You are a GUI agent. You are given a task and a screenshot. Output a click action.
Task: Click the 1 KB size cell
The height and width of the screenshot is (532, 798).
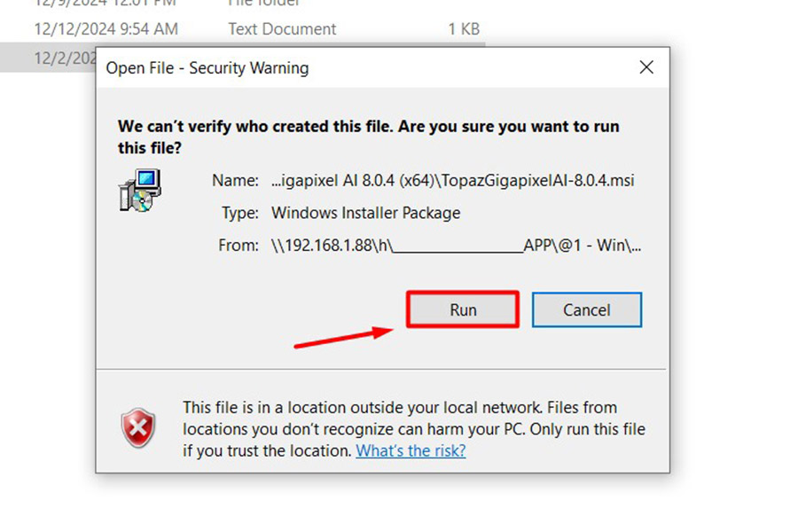(x=464, y=29)
